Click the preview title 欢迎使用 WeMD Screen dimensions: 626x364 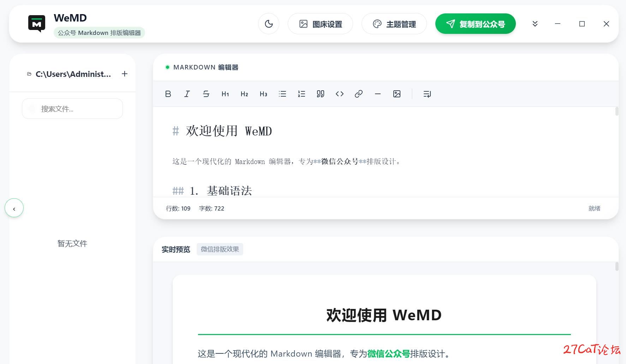384,315
